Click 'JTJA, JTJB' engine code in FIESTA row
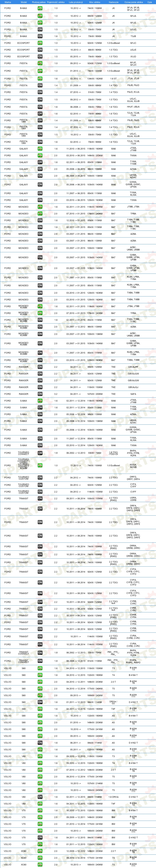Viewport: 156px width, 868px height. click(x=133, y=78)
